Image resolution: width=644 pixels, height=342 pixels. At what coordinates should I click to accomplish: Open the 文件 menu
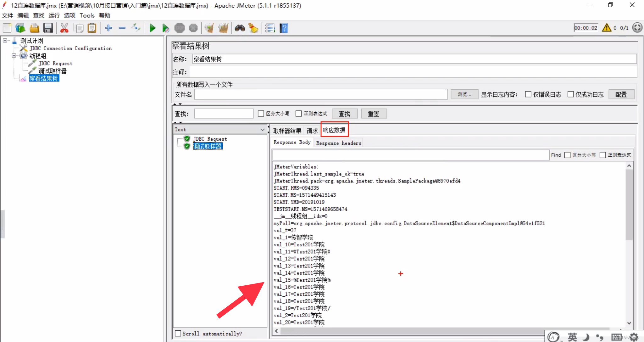coord(8,15)
